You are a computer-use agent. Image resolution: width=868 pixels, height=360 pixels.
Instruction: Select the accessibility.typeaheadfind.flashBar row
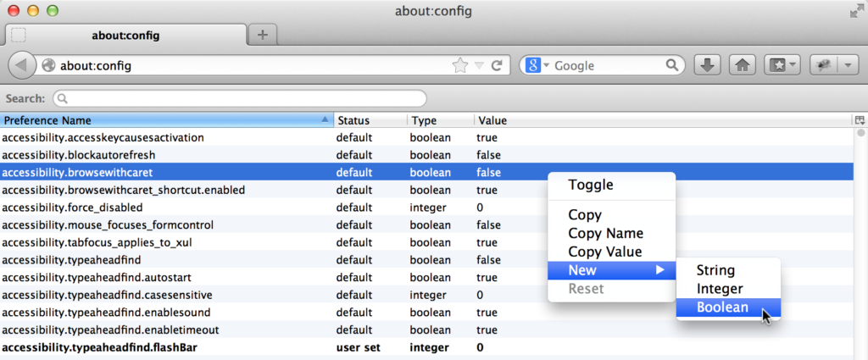coord(426,348)
